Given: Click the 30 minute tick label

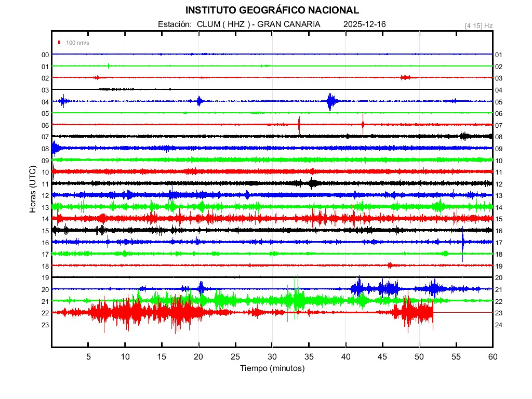Looking at the screenshot, I should (x=272, y=356).
